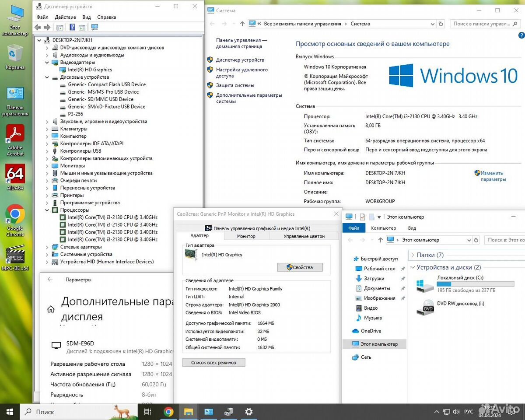Open Защита системы link
The height and width of the screenshot is (420, 525).
[x=235, y=85]
